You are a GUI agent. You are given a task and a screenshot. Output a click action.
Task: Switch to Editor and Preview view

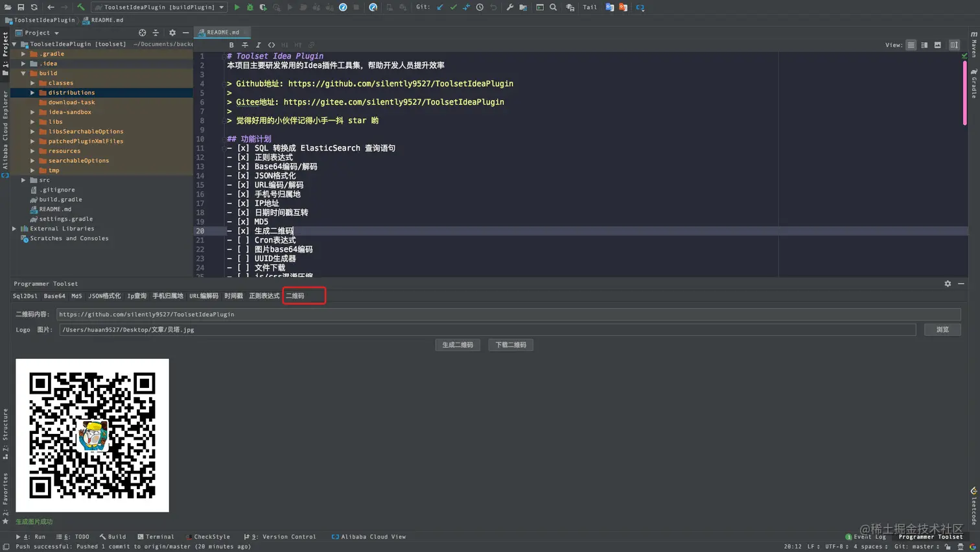[x=924, y=45]
